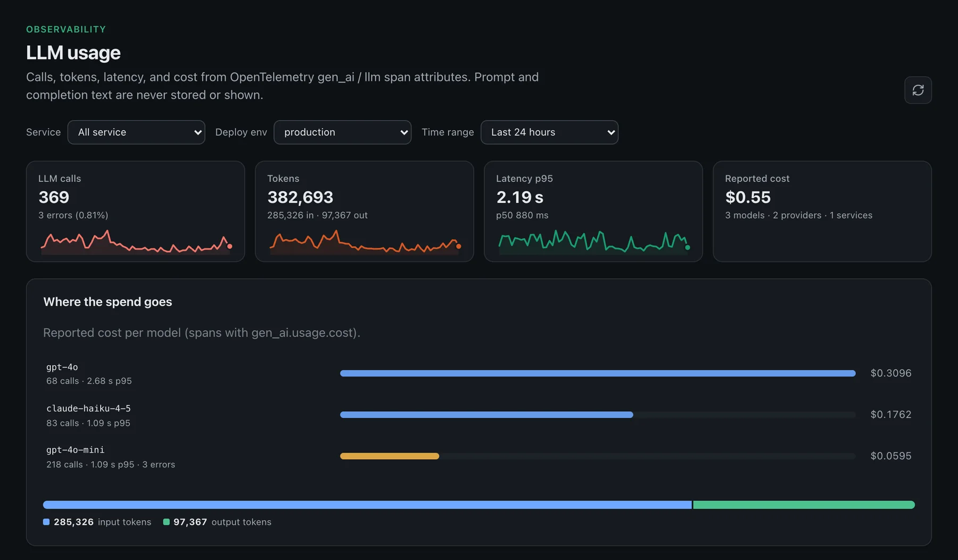Open the Service dropdown showing All service

136,132
